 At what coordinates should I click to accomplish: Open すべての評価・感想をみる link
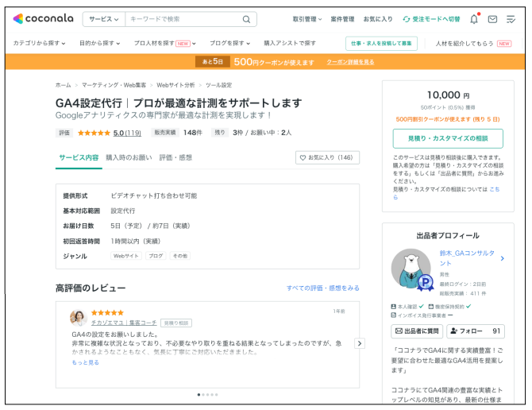point(322,288)
